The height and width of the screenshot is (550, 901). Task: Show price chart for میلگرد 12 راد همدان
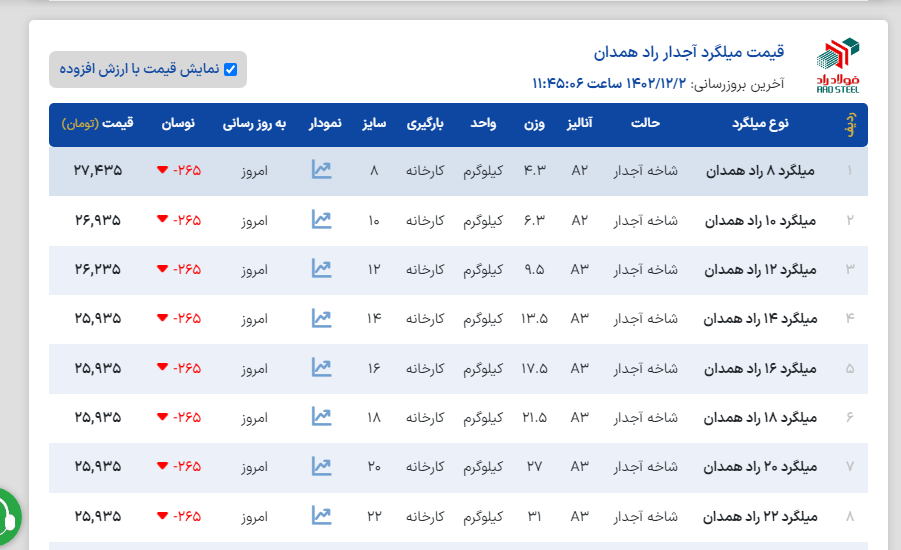pos(321,268)
